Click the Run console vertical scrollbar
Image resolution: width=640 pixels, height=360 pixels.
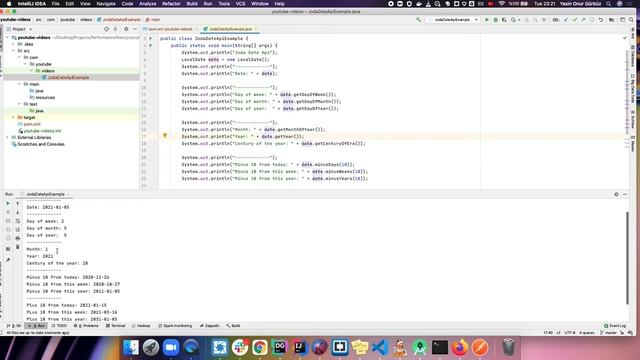click(x=627, y=258)
